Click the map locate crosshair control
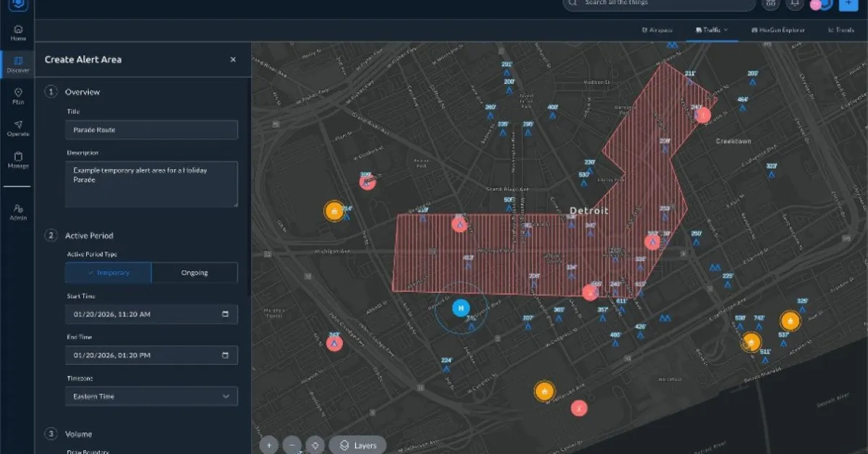This screenshot has width=868, height=454. point(314,445)
